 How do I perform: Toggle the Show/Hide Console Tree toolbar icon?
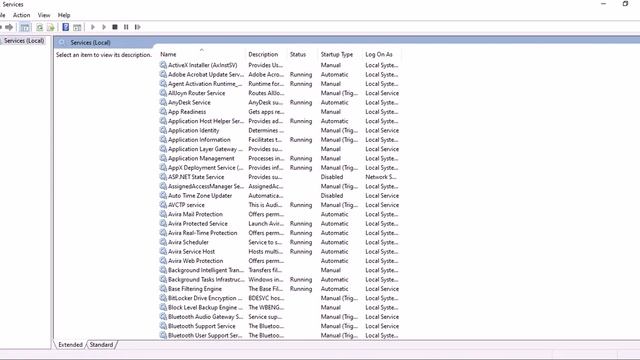pyautogui.click(x=25, y=27)
